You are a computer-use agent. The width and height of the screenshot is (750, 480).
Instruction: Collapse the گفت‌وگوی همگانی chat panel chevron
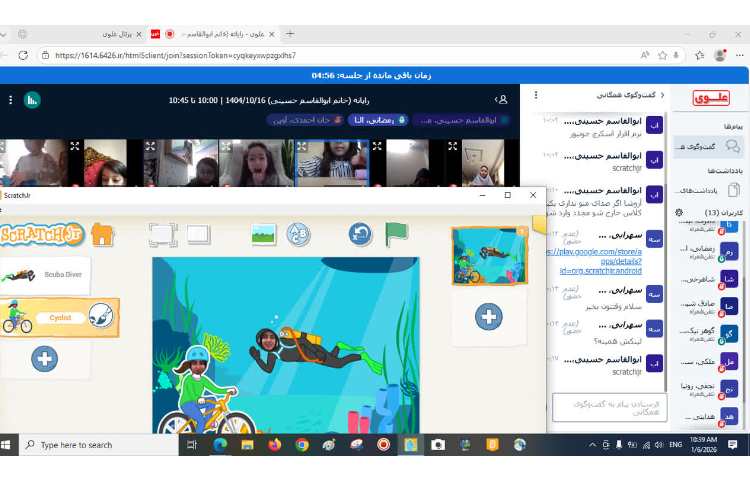(662, 95)
